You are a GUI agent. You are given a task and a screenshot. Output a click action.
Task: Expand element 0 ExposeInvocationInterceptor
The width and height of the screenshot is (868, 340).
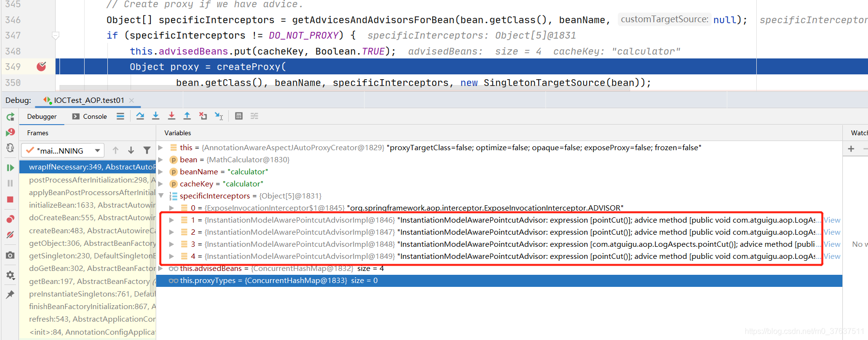172,208
